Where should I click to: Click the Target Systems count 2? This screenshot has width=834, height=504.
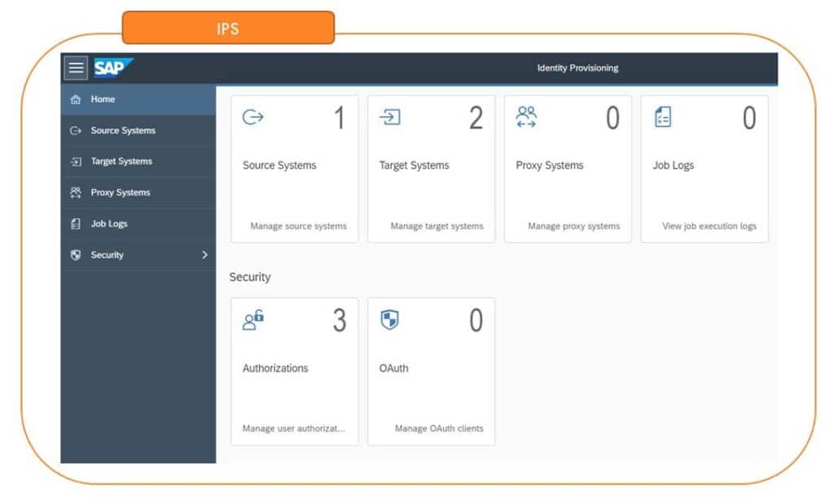(476, 118)
